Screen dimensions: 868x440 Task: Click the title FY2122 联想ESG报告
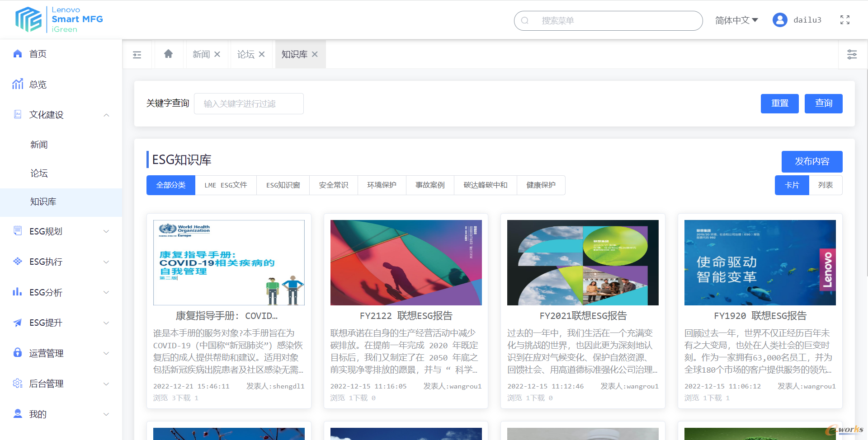(x=406, y=316)
